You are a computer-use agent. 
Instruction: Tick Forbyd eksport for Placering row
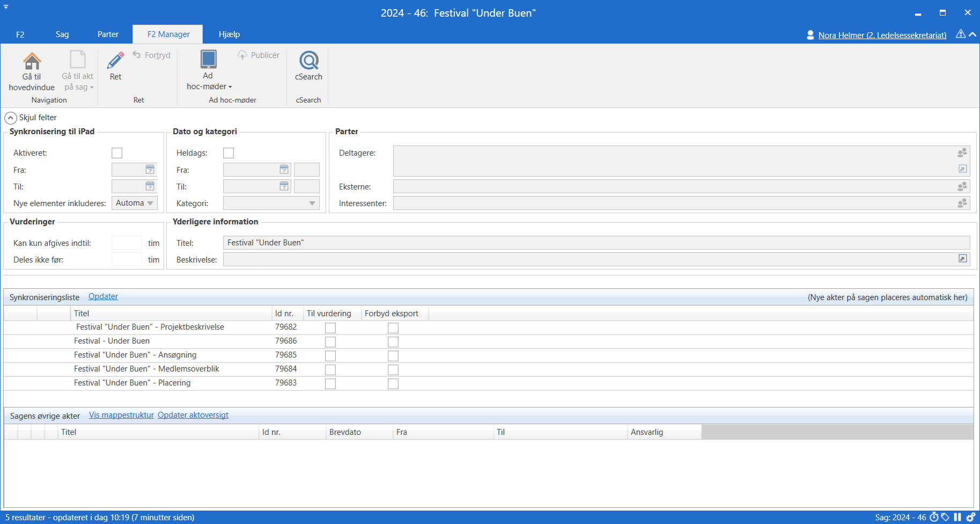point(393,383)
